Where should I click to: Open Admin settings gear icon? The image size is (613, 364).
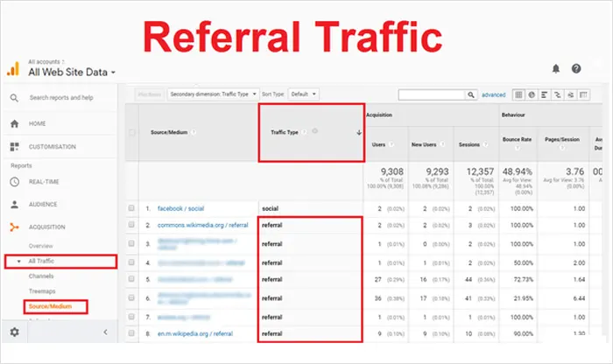pos(15,332)
